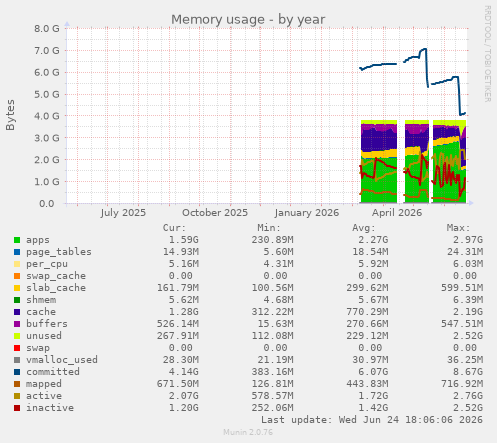
Task: Click the 'January 2026' axis label
Action: [307, 213]
